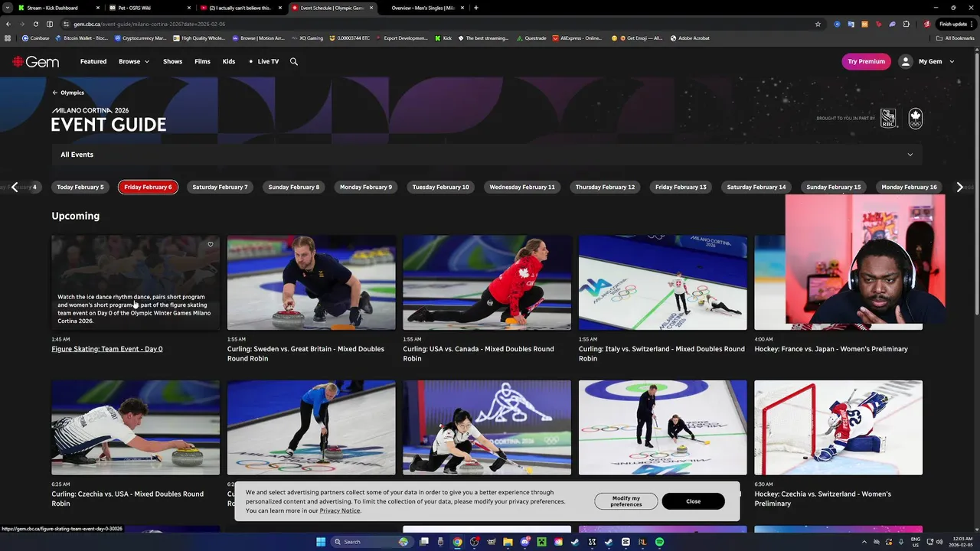Select Friday February 13 date pill
The image size is (980, 551).
pyautogui.click(x=681, y=187)
